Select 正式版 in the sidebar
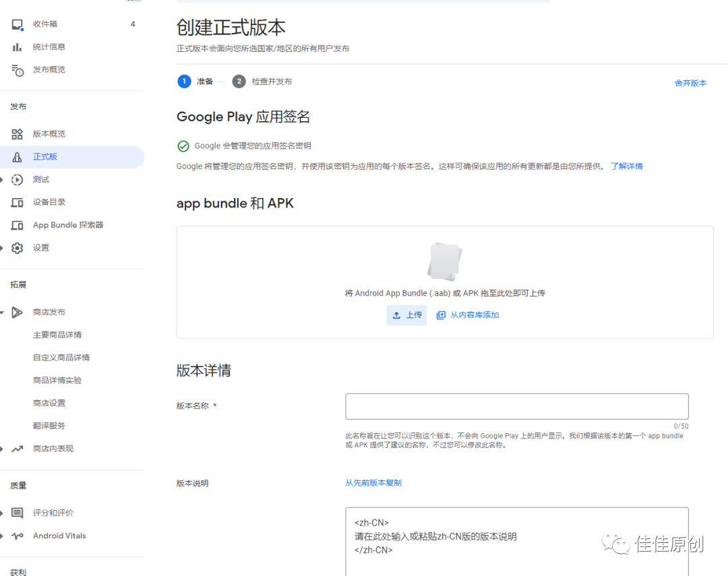This screenshot has height=576, width=728. click(72, 157)
